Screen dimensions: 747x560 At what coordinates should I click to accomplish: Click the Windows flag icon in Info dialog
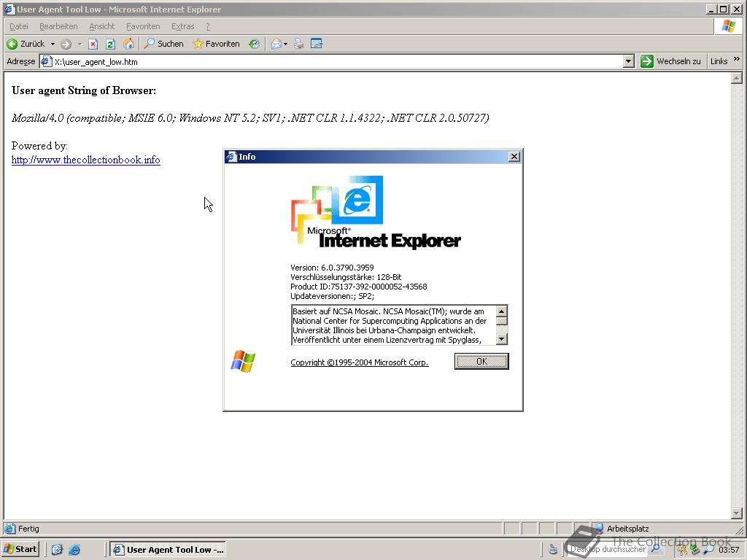[x=243, y=361]
